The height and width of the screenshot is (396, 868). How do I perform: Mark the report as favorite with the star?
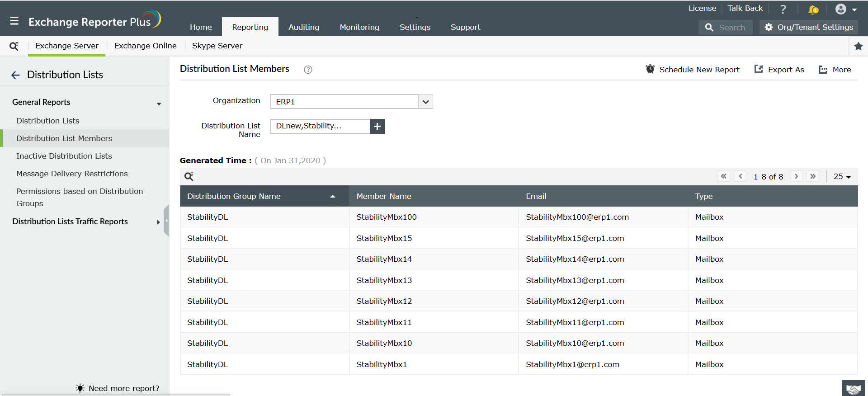pos(859,46)
